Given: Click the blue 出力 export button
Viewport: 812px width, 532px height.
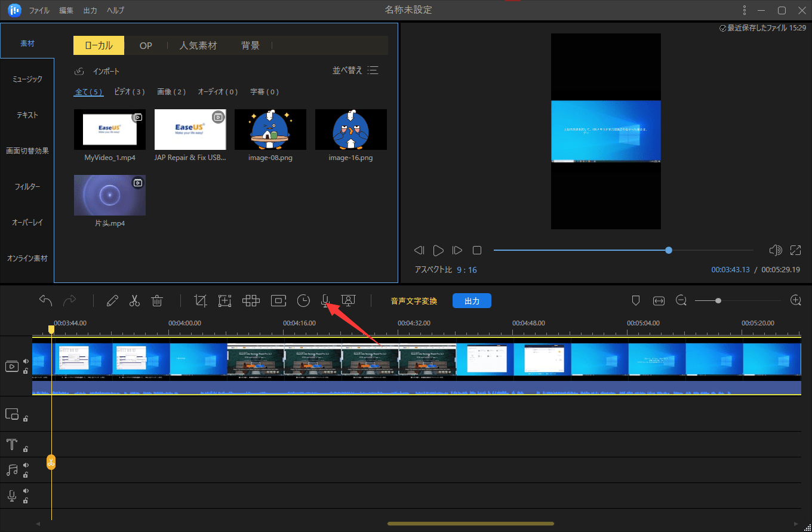Looking at the screenshot, I should click(x=472, y=301).
